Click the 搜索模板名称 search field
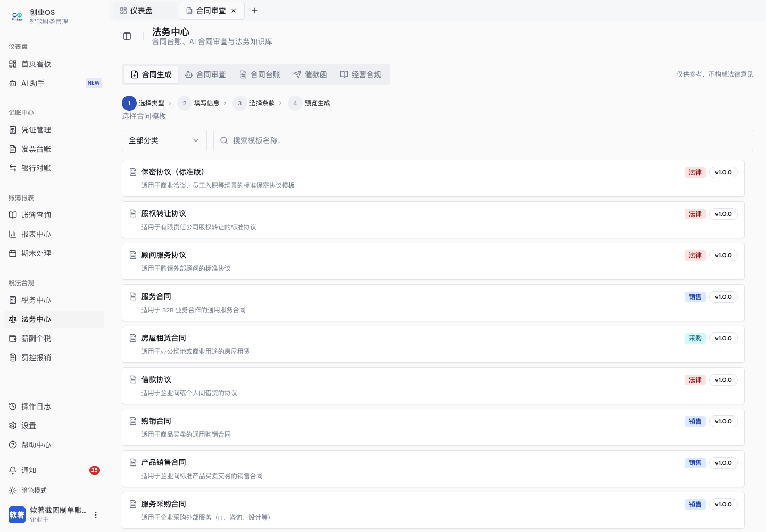This screenshot has width=766, height=532. click(x=483, y=140)
